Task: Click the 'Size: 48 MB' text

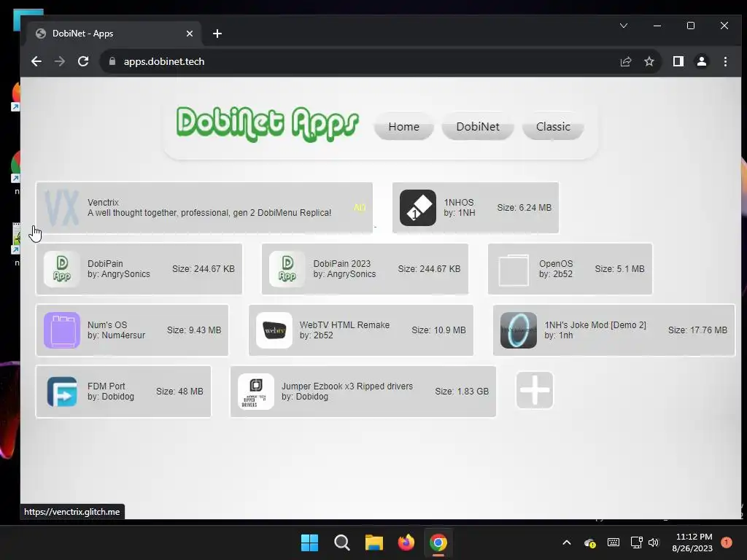Action: (x=179, y=392)
